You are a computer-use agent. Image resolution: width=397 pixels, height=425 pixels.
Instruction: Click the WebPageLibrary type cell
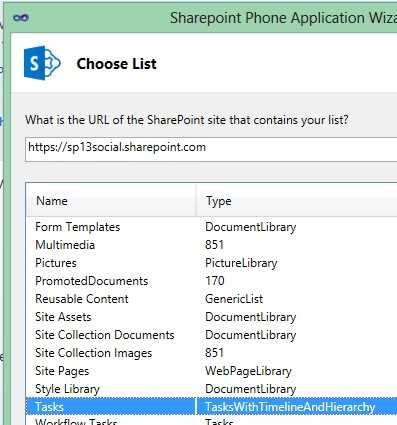pyautogui.click(x=248, y=371)
